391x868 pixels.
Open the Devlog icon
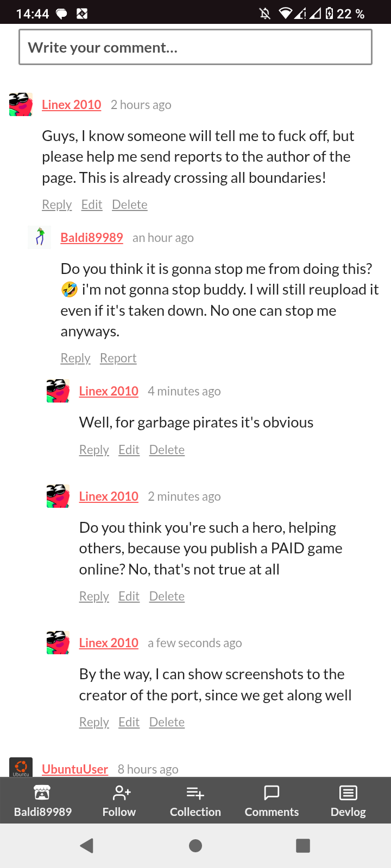coord(348,793)
